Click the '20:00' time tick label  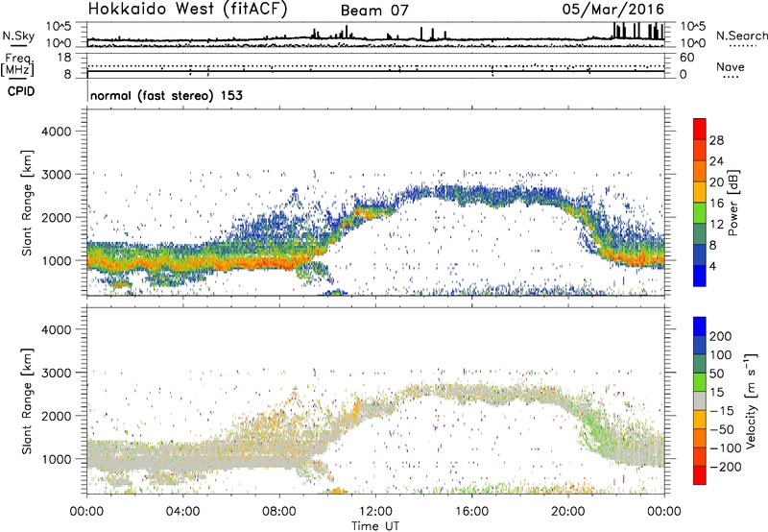pyautogui.click(x=567, y=512)
